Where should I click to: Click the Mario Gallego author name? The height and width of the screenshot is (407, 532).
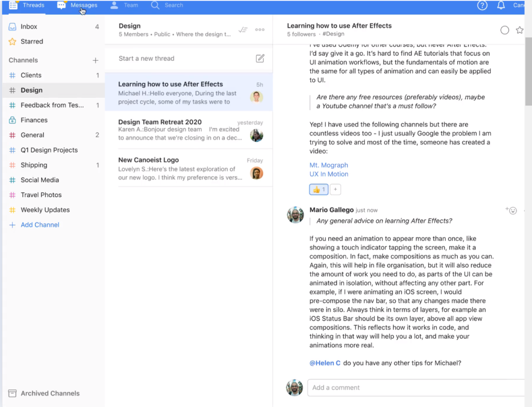click(331, 210)
